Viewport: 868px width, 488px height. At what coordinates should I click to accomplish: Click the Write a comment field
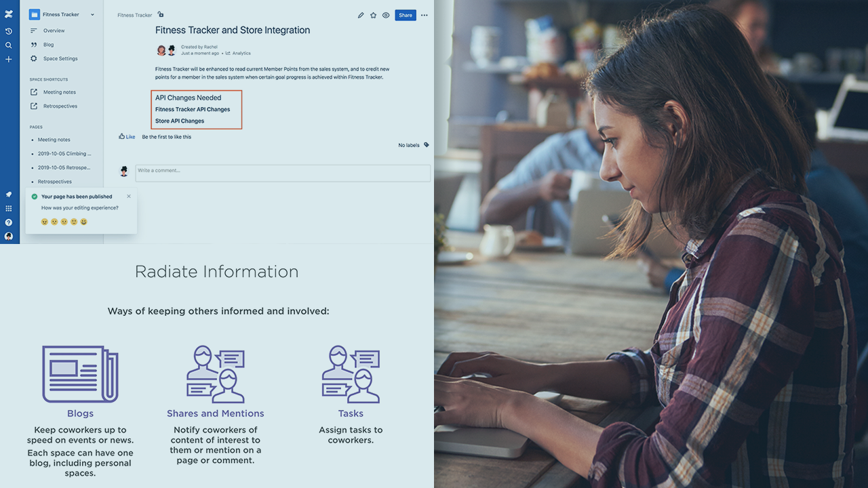click(x=282, y=173)
